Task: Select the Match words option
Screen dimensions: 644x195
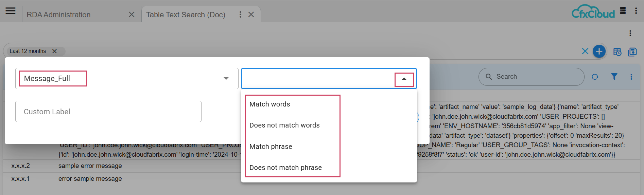Action: click(x=269, y=104)
